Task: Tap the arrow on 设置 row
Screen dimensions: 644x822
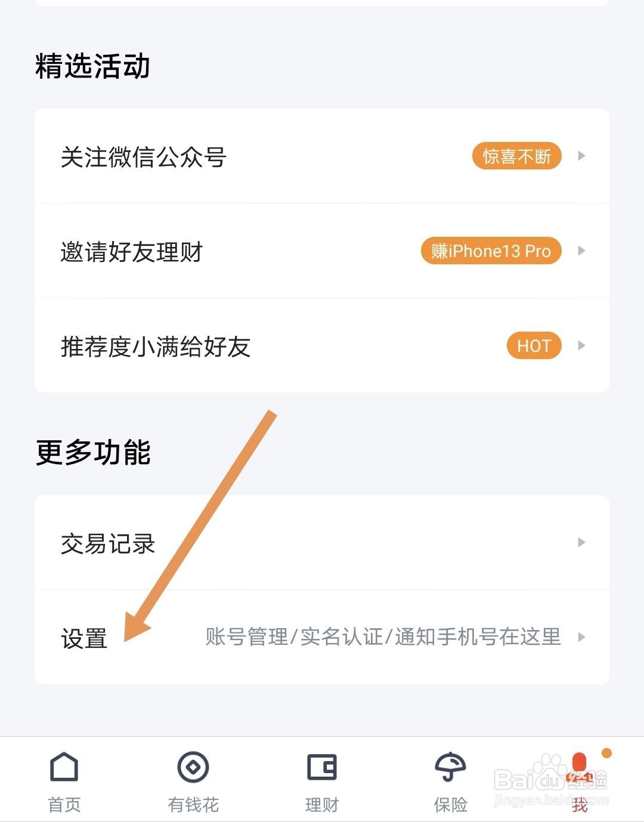Action: coord(581,638)
